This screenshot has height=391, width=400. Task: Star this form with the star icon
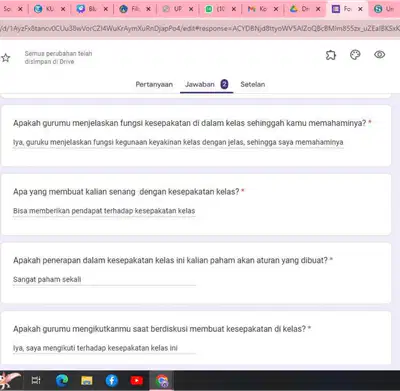(6, 58)
